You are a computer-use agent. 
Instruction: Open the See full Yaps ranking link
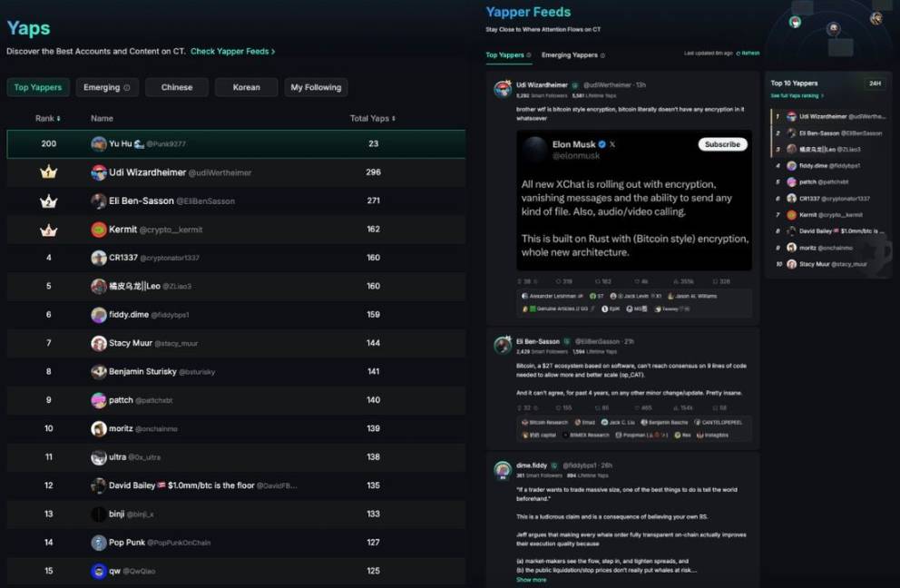point(796,95)
